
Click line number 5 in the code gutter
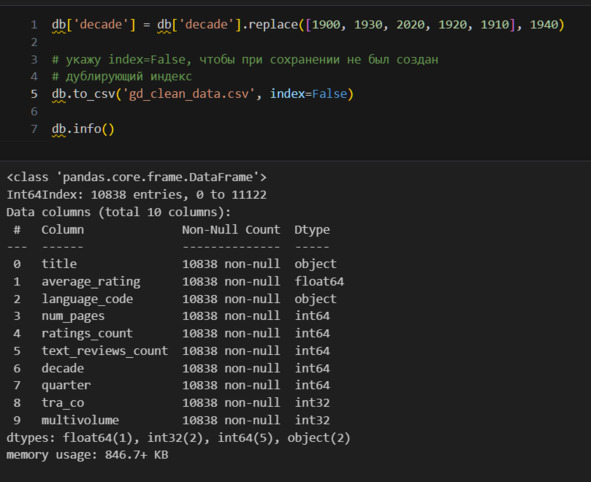click(34, 94)
